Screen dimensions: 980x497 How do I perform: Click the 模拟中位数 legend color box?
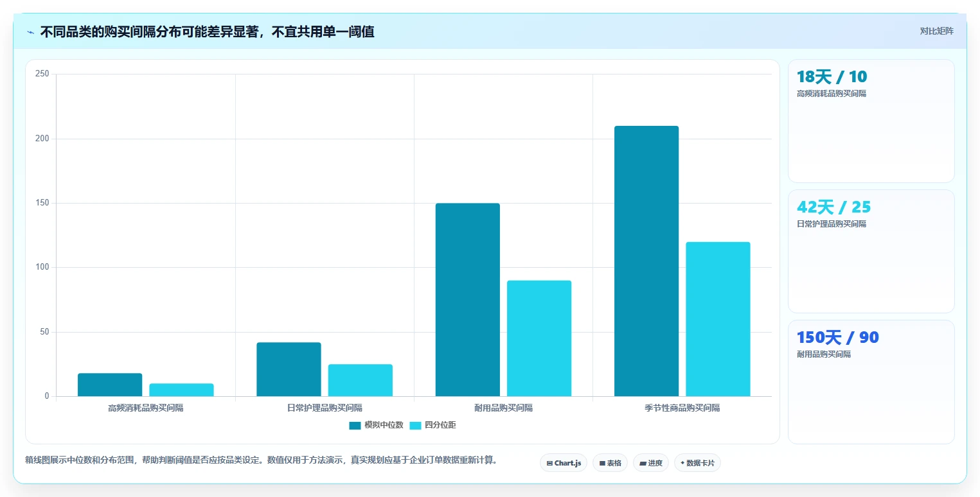tap(355, 425)
